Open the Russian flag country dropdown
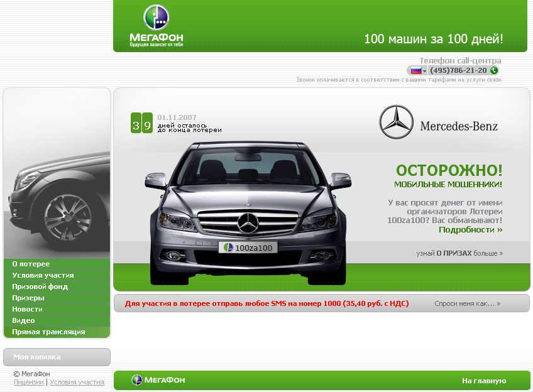 point(418,70)
